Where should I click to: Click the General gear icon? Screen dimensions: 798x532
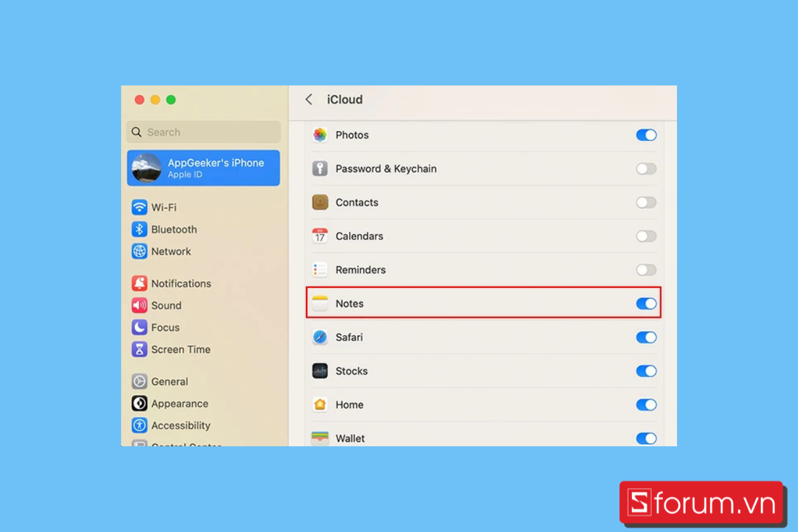(139, 382)
